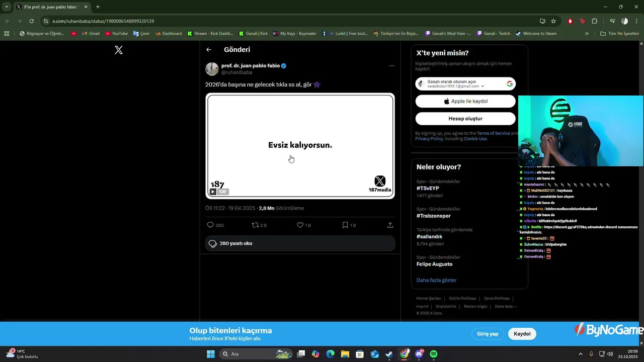Open File Explorer from the taskbar
Screen dimensions: 644x362
345,354
